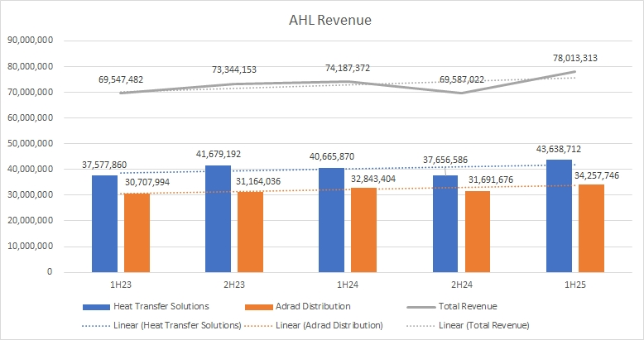Click the 90,000,000 vertical axis label
Screen dimensions: 644x340
(31, 41)
